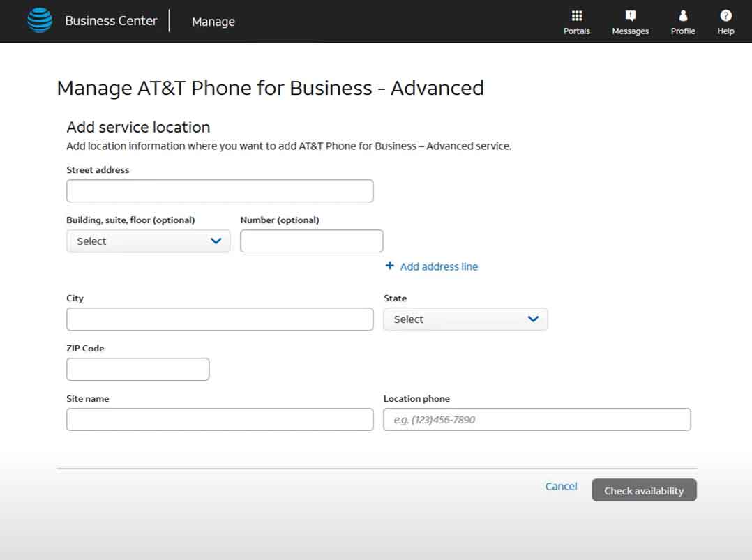
Task: Click the 'Number (optional)' label
Action: point(280,220)
